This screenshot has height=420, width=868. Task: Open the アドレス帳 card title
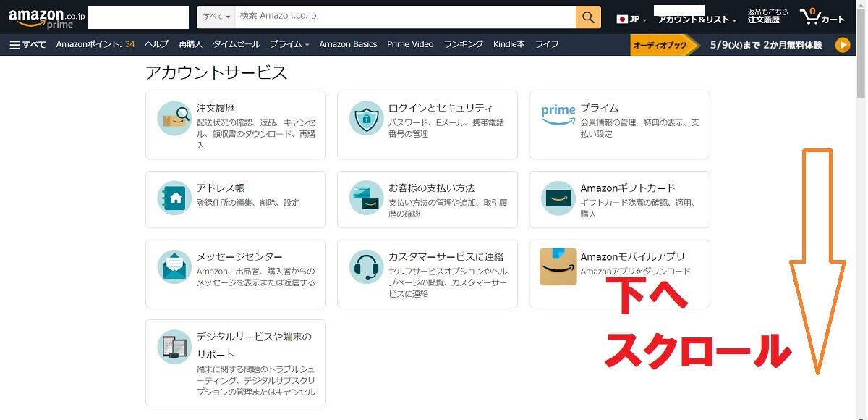[x=221, y=188]
